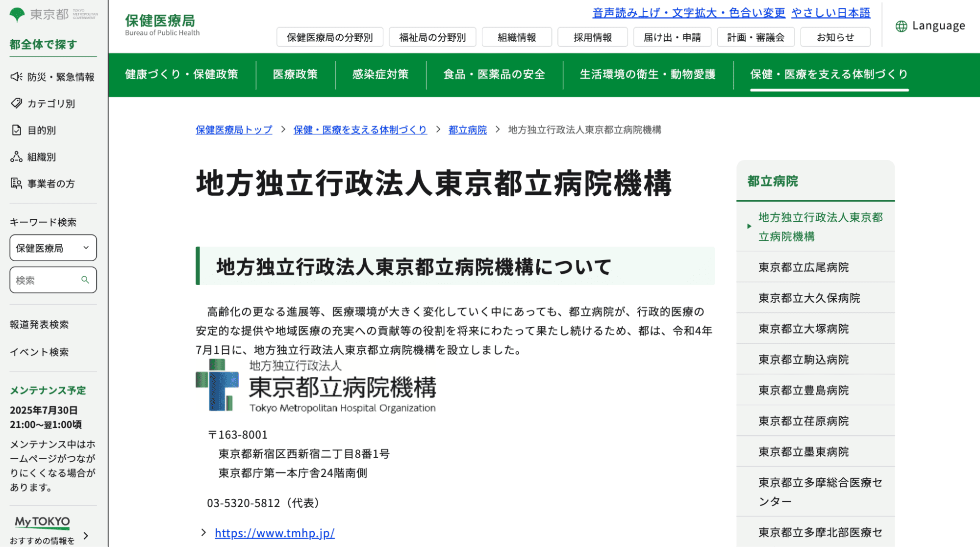Viewport: 980px width, 547px height.
Task: Open 生活環境の衛生・動物愛護 menu item
Action: (648, 74)
